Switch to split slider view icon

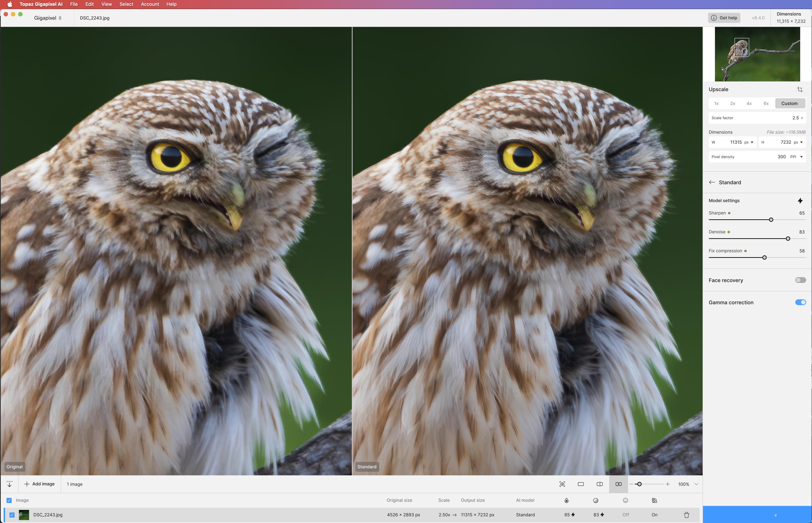pyautogui.click(x=600, y=484)
